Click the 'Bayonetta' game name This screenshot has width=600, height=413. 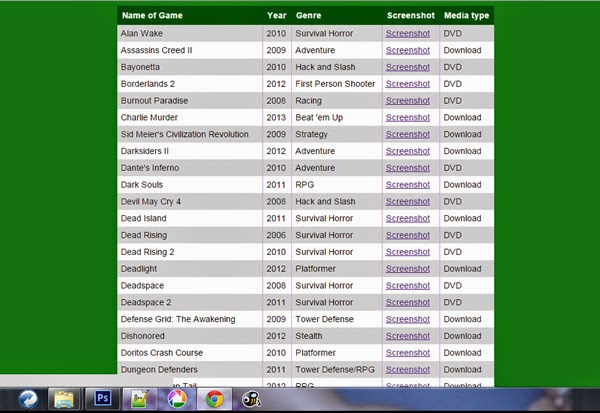coord(140,67)
